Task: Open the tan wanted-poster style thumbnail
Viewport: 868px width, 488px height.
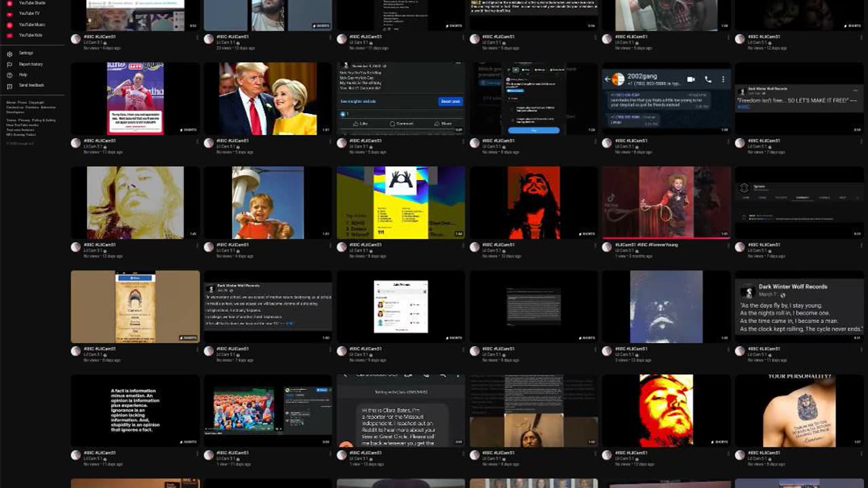Action: pyautogui.click(x=135, y=307)
